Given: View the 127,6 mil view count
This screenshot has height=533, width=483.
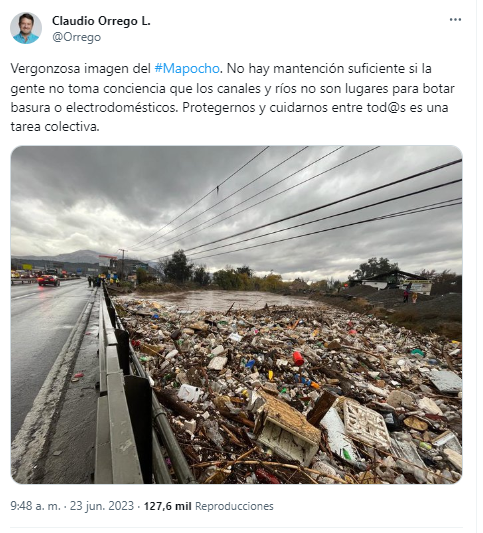Looking at the screenshot, I should coord(167,506).
